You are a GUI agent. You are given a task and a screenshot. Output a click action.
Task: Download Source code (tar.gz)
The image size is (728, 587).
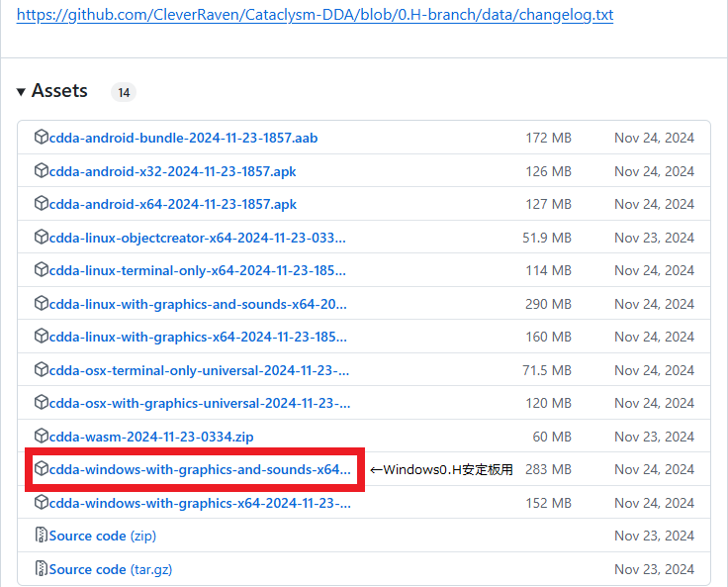coord(111,569)
